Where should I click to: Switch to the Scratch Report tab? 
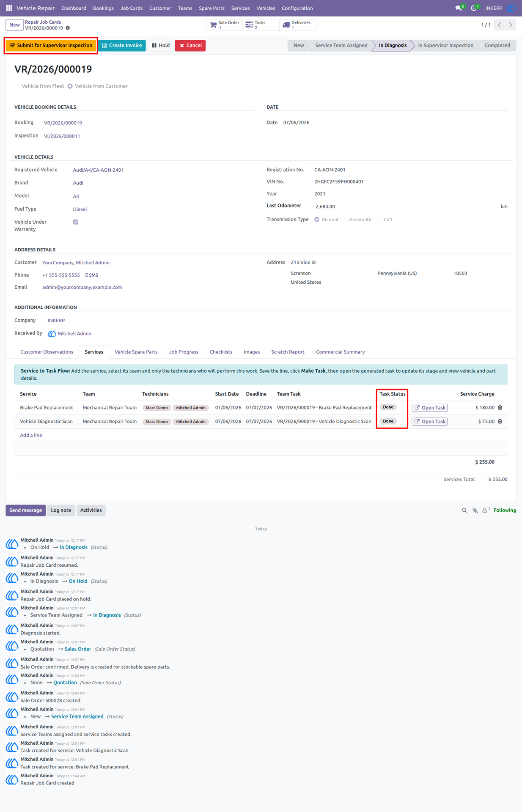coord(288,352)
